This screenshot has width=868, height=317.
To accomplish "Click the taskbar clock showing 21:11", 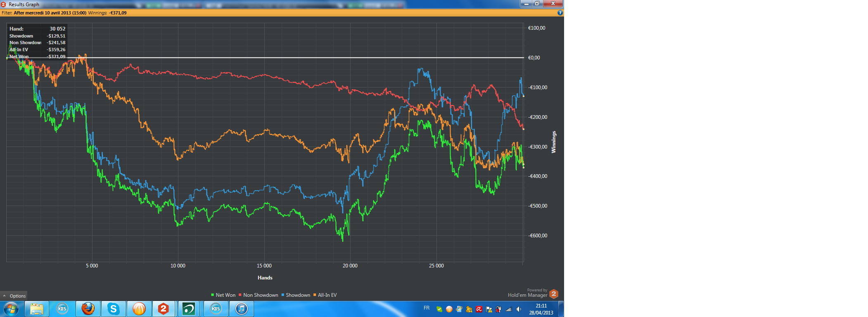I will (x=541, y=309).
